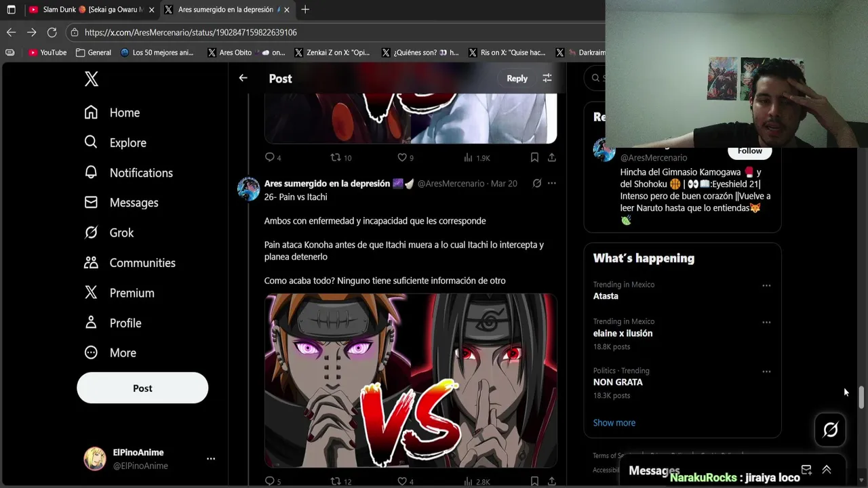Click the X logo in sidebar
The height and width of the screenshot is (488, 868).
[x=92, y=79]
